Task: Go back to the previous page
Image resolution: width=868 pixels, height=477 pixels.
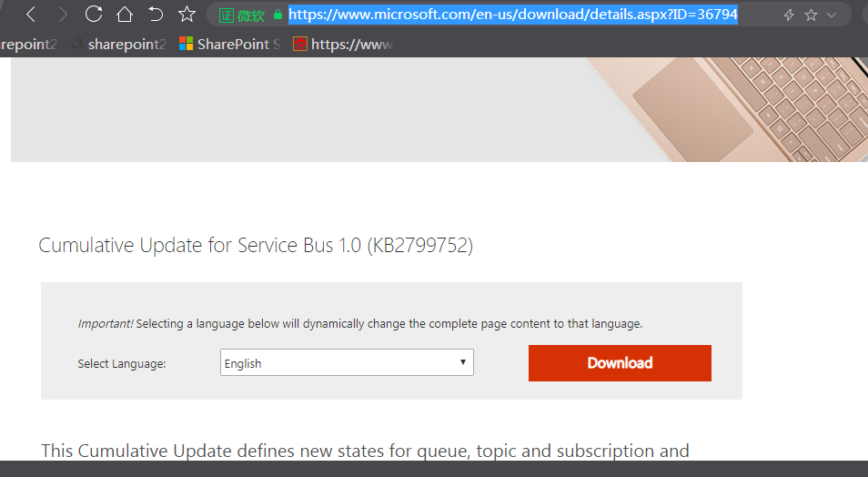Action: coord(31,15)
